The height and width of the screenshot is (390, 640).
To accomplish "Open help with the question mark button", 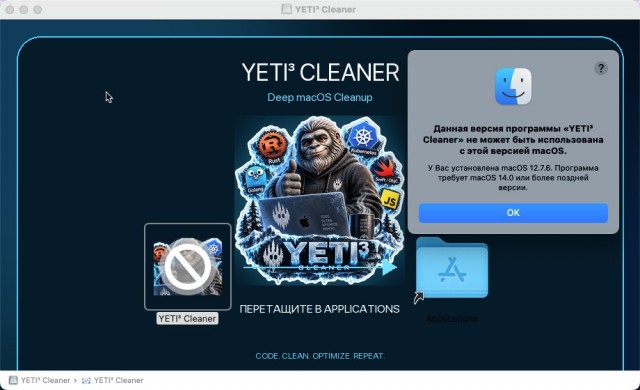I will click(x=600, y=68).
